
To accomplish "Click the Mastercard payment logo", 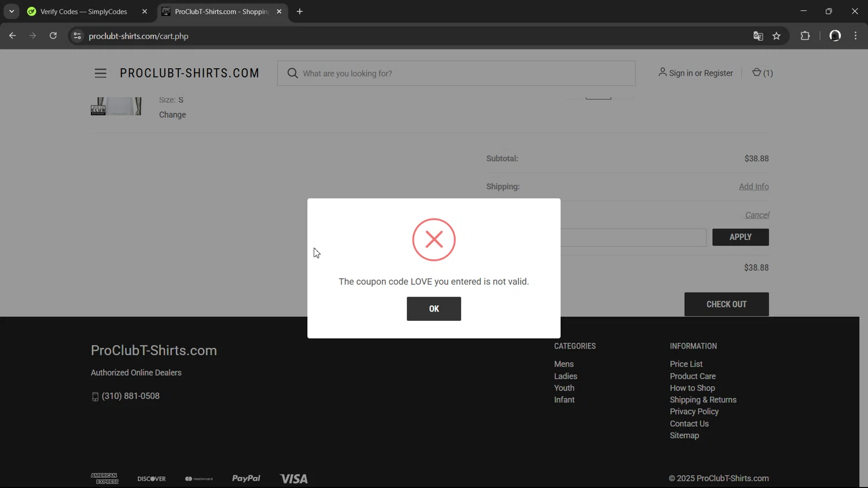I will [199, 479].
